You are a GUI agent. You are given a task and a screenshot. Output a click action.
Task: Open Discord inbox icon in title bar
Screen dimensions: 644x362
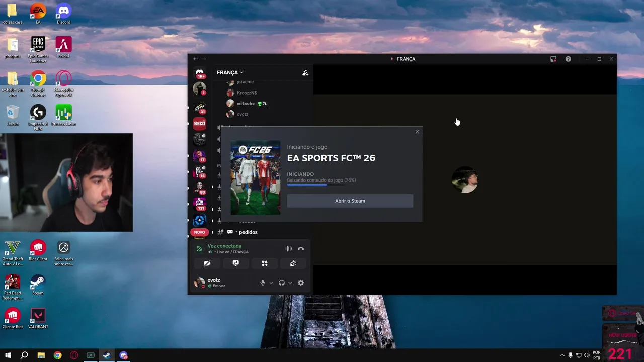coord(553,59)
